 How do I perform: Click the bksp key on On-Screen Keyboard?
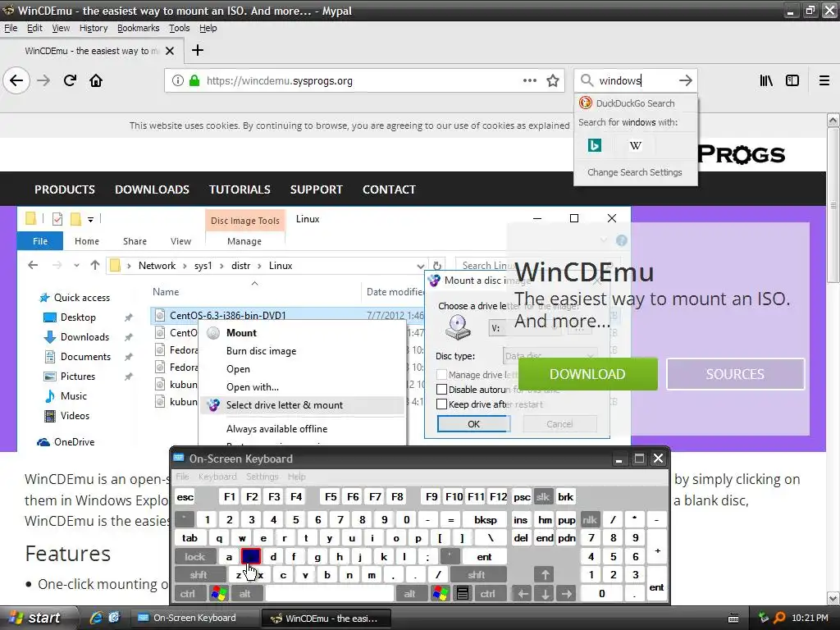486,519
